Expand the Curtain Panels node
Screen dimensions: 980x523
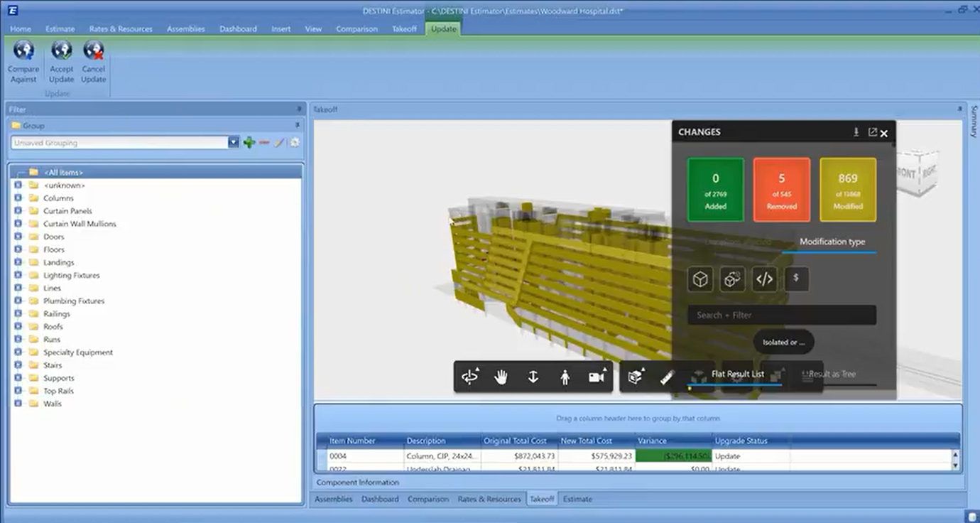point(18,210)
